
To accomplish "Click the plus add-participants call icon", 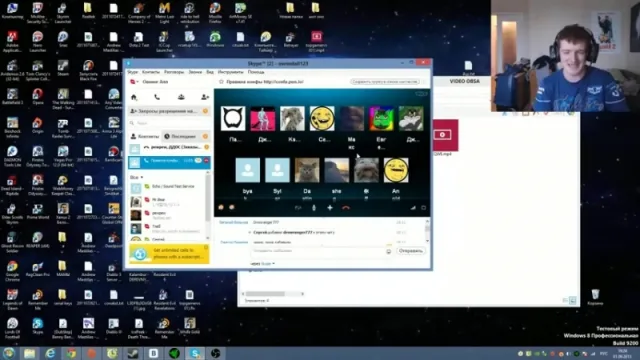I will [330, 208].
